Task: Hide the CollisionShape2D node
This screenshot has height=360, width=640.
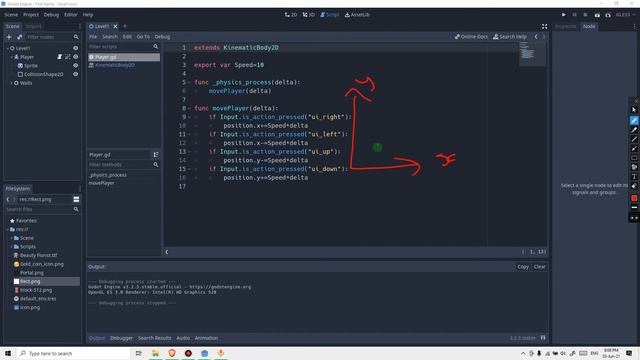Action: point(76,74)
